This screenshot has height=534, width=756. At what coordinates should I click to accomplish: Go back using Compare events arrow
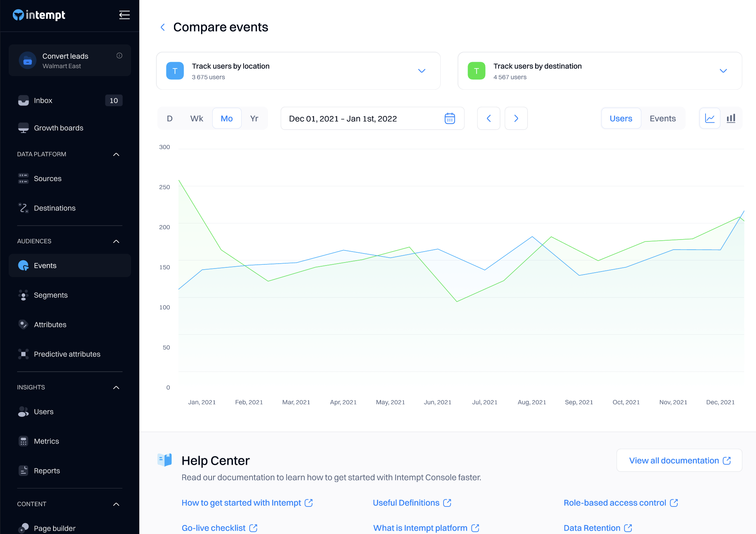pos(163,27)
